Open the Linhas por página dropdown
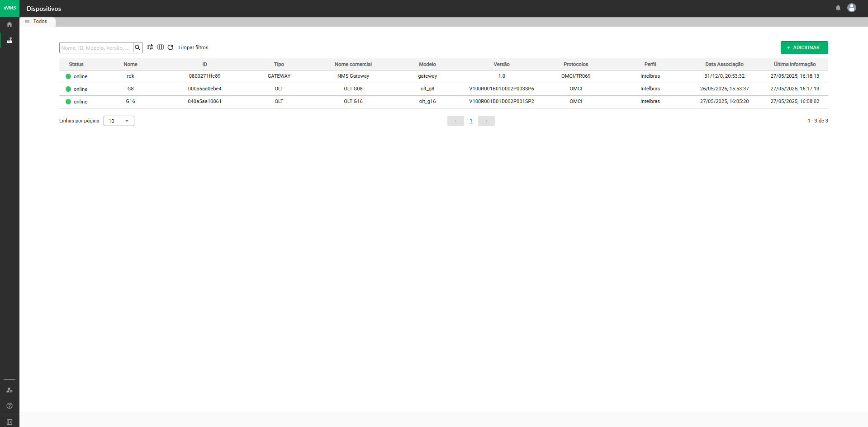 [119, 121]
